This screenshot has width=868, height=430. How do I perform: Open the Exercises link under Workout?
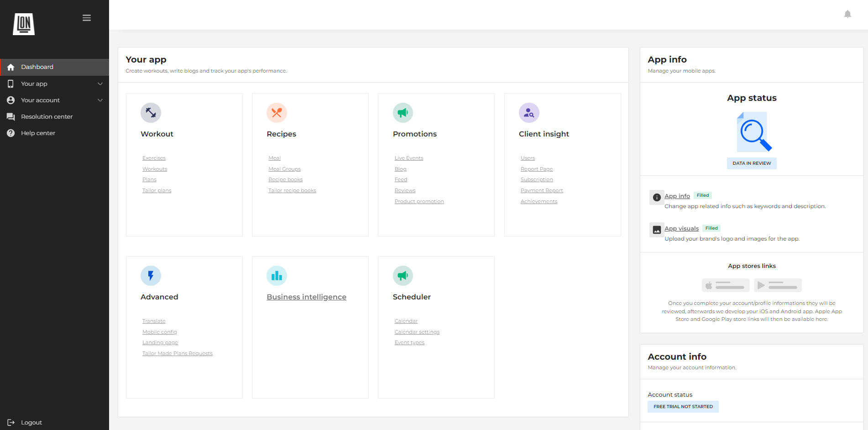154,158
